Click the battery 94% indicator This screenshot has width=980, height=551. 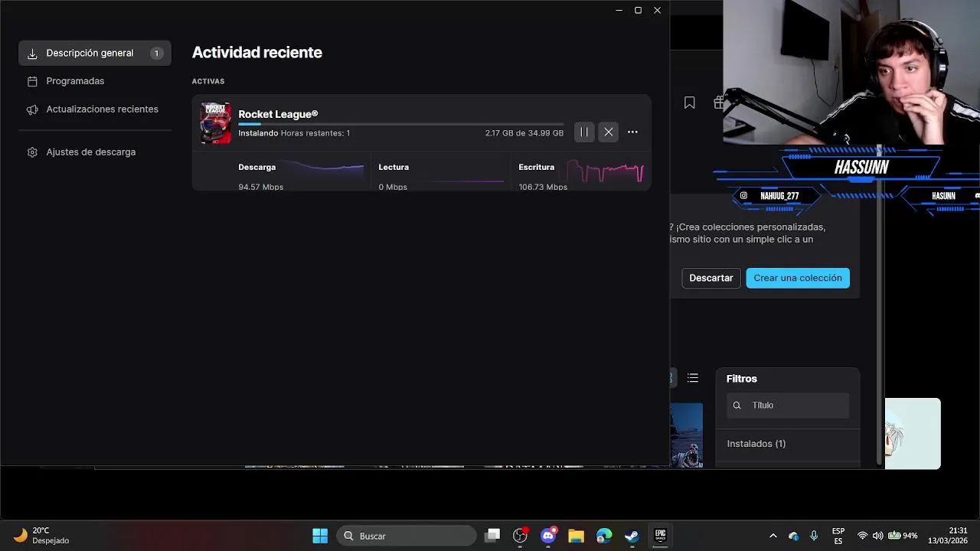(x=902, y=536)
